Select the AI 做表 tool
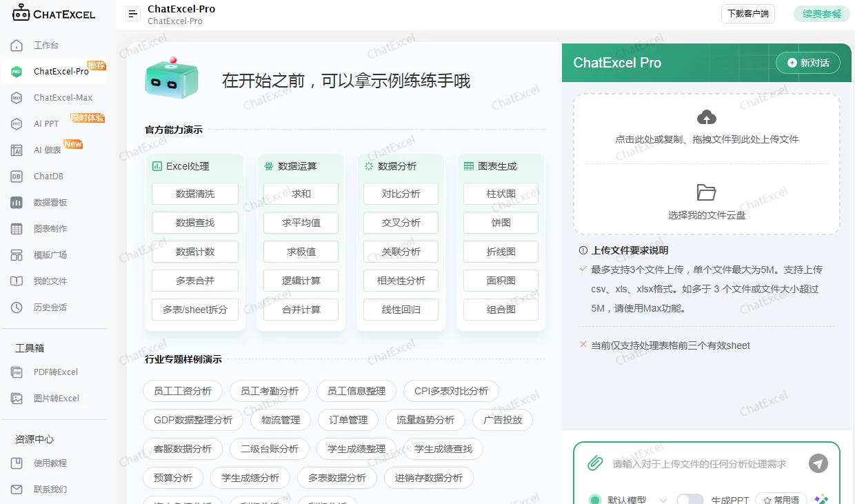Screen dimensions: 855x504 click(46, 150)
